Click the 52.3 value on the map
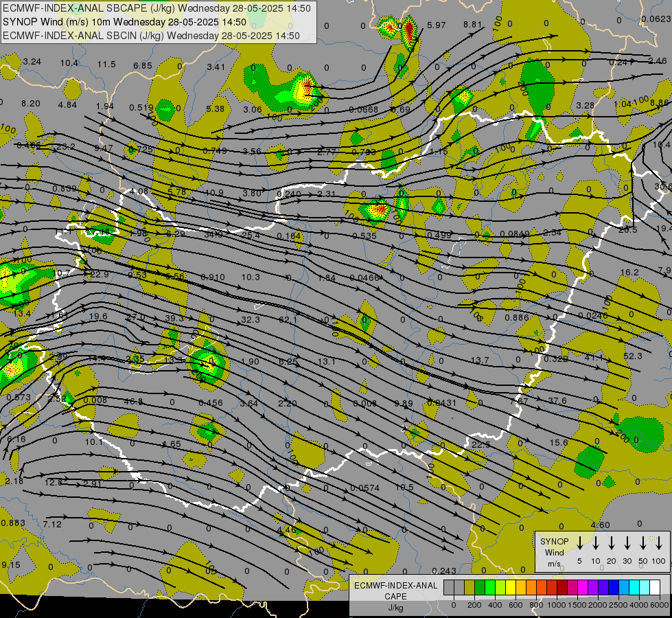672x618 pixels. 633,356
